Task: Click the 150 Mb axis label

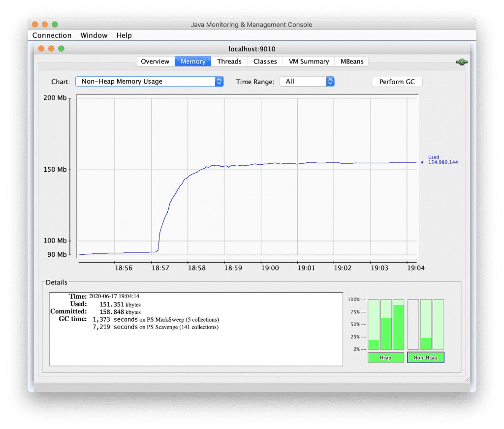Action: pyautogui.click(x=55, y=169)
